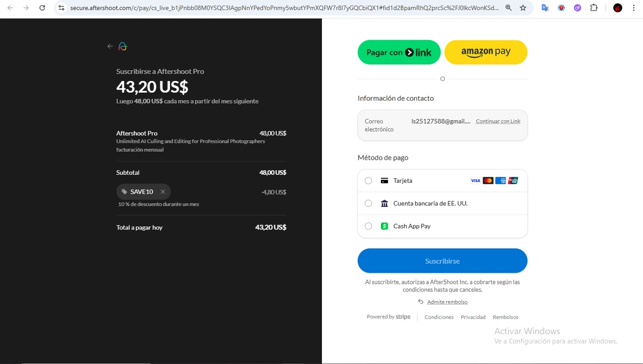The image size is (643, 364).
Task: Open the Admite rembolso link
Action: click(447, 302)
